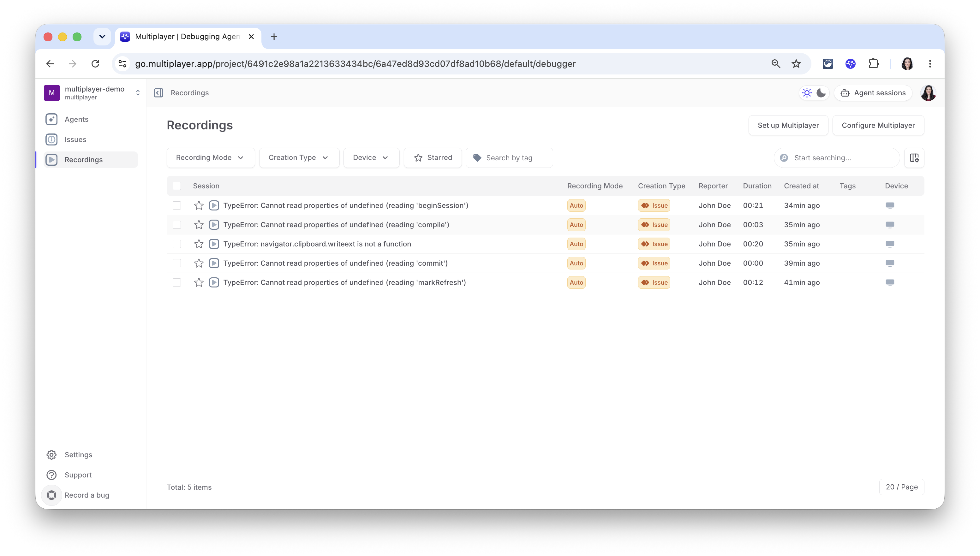Image resolution: width=980 pixels, height=556 pixels.
Task: Click the multiplayer-demo workspace M logo
Action: pos(52,93)
